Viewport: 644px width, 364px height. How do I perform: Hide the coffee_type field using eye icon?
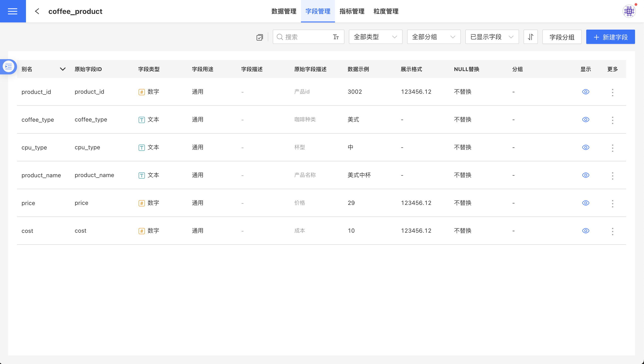[586, 120]
